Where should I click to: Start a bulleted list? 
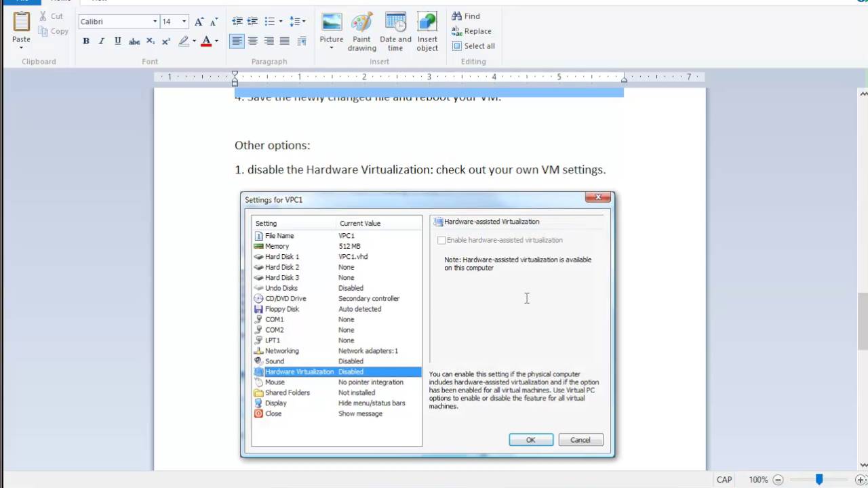269,22
